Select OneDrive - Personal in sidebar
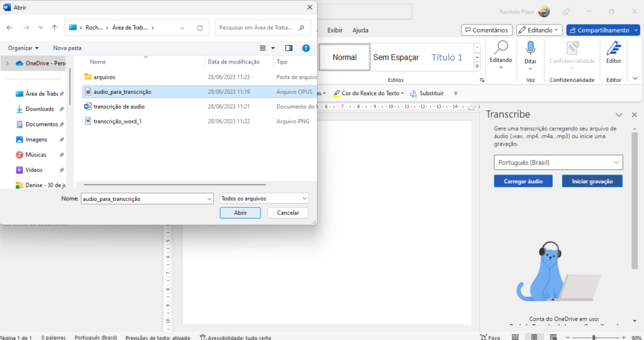Image resolution: width=644 pixels, height=340 pixels. (x=40, y=64)
